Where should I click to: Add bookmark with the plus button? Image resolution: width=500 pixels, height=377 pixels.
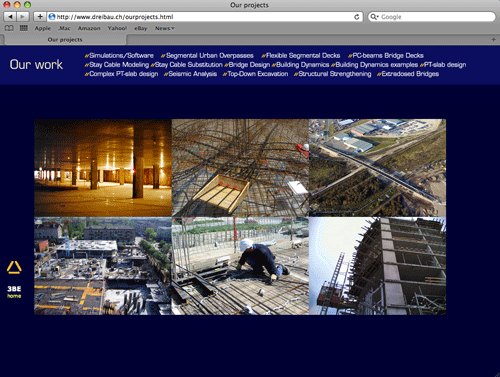(40, 17)
